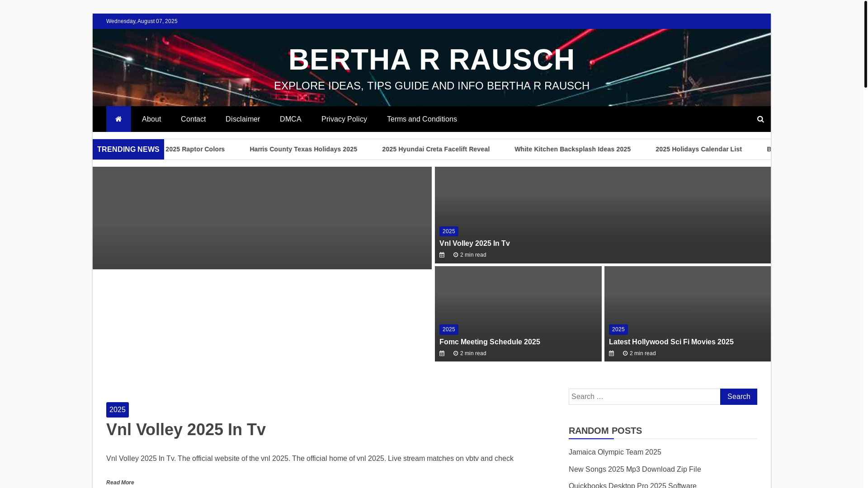This screenshot has height=488, width=868.
Task: Open Harris County Texas Holidays 2025
Action: 303,149
